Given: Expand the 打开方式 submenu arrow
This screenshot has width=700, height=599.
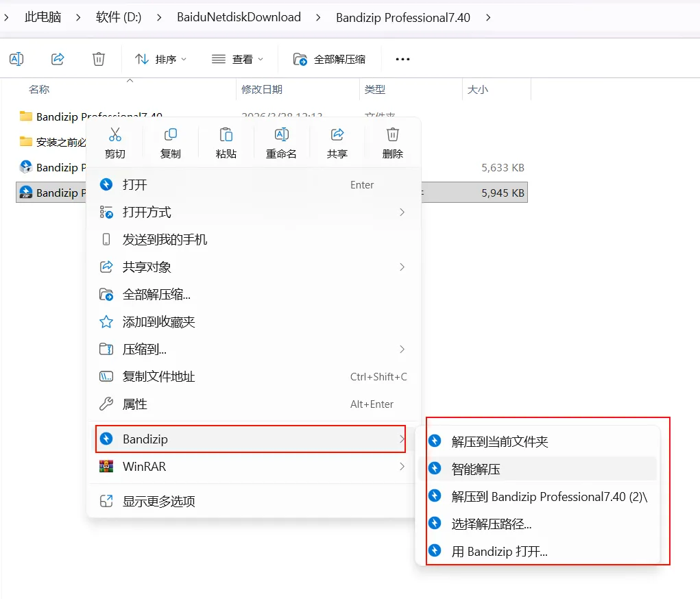Looking at the screenshot, I should [x=402, y=212].
